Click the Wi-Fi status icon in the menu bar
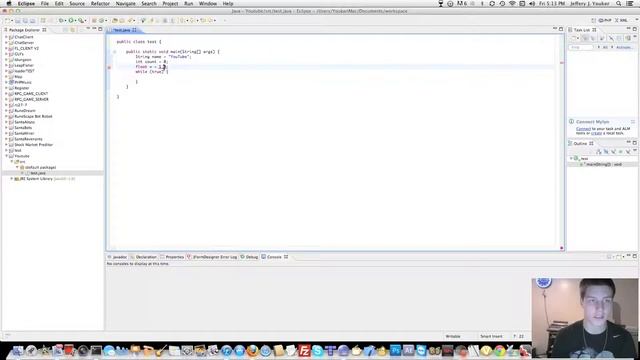This screenshot has width=640, height=360. point(512,3)
